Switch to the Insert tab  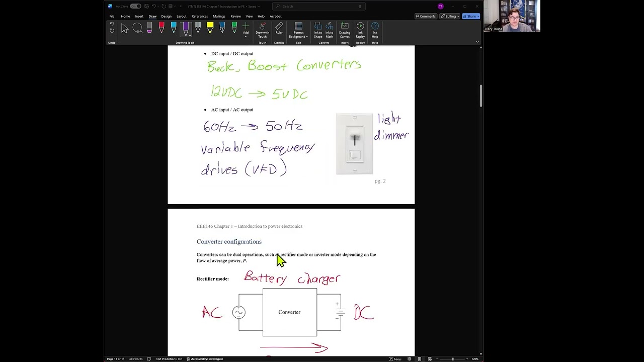[139, 16]
